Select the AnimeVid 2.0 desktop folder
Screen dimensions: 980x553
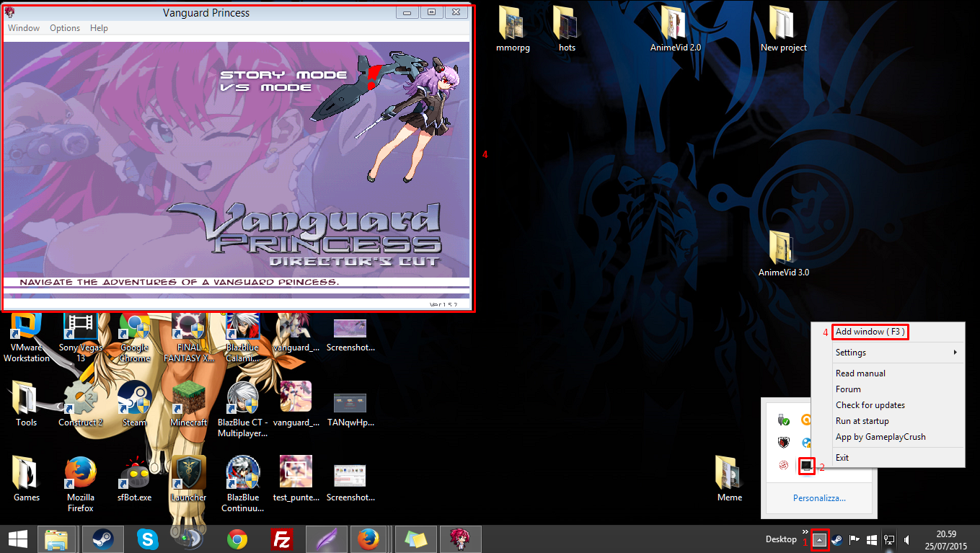click(x=676, y=29)
